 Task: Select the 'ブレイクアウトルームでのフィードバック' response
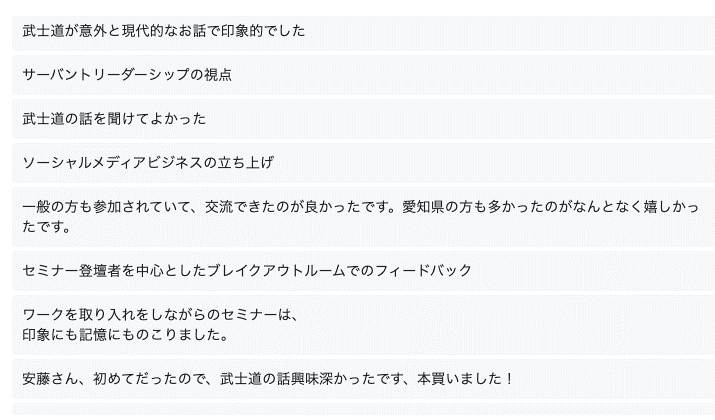pyautogui.click(x=247, y=271)
